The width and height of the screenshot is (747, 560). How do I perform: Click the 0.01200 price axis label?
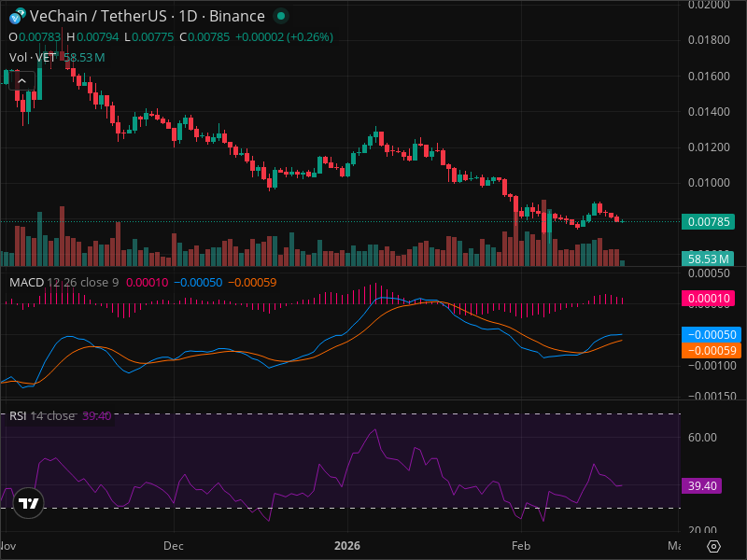click(709, 147)
